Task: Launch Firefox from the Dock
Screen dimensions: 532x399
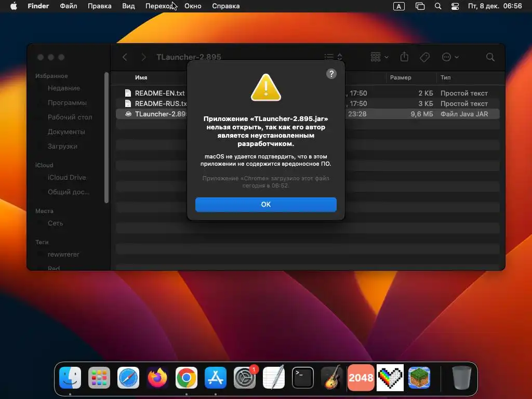Action: (x=157, y=378)
